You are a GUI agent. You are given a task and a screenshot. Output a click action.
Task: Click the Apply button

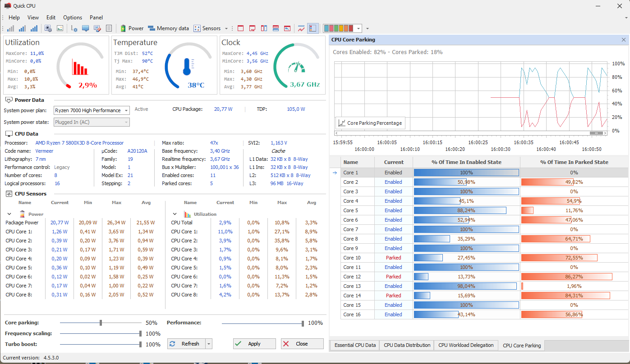tap(254, 344)
